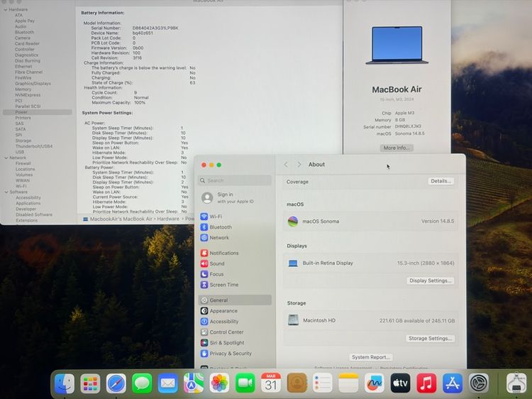
Task: Select Thunderbolt/USB4 in System Information
Action: pos(34,146)
